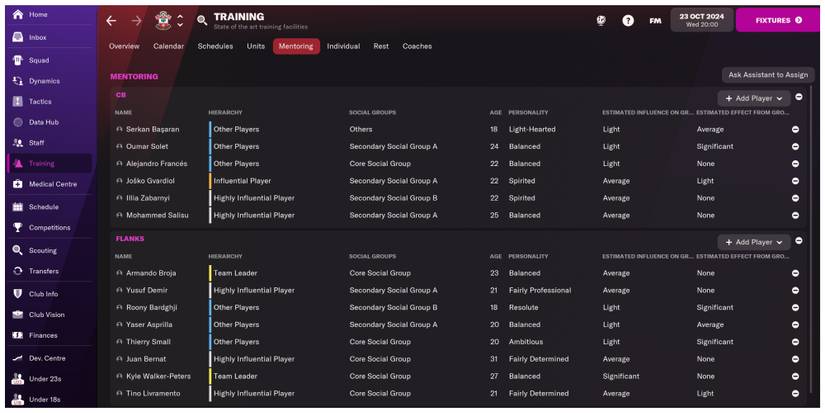The width and height of the screenshot is (825, 413).
Task: Open the Club Vision icon
Action: 18,315
